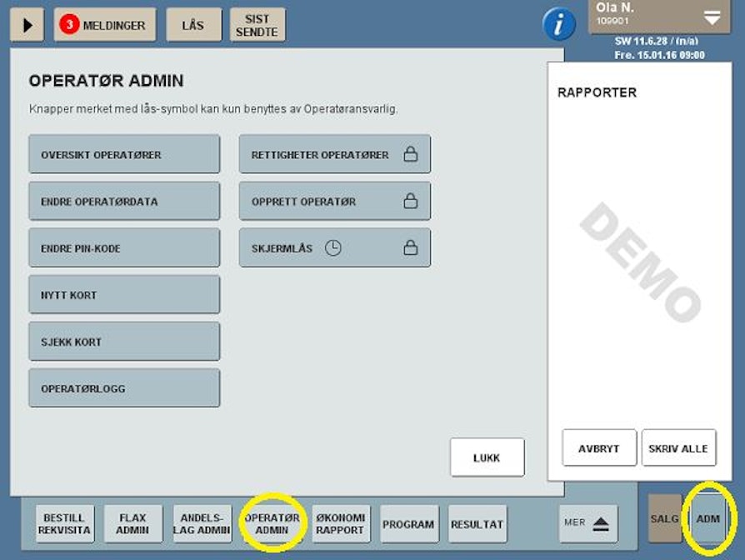Open Økonomi Rapport in bottom toolbar
Image resolution: width=745 pixels, height=560 pixels.
coord(341,524)
